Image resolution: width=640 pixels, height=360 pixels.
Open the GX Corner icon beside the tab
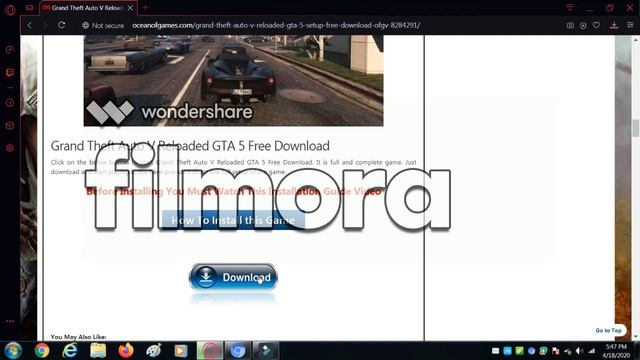29,7
